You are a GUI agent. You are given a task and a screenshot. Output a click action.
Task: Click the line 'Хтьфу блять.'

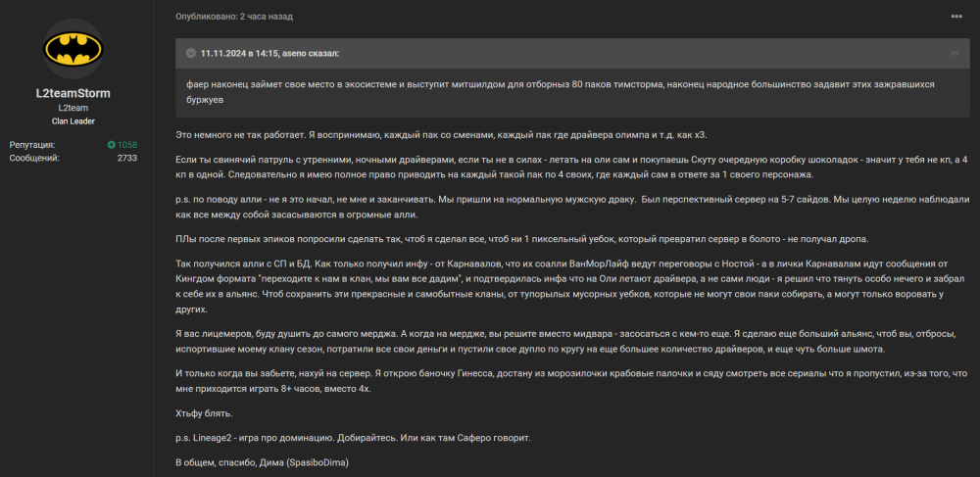point(204,414)
